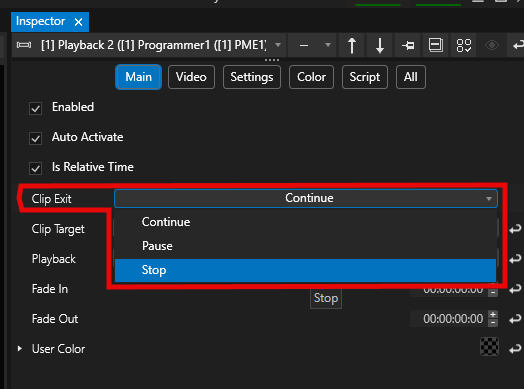Click the down arrow navigation icon
This screenshot has width=524, height=389.
(380, 45)
